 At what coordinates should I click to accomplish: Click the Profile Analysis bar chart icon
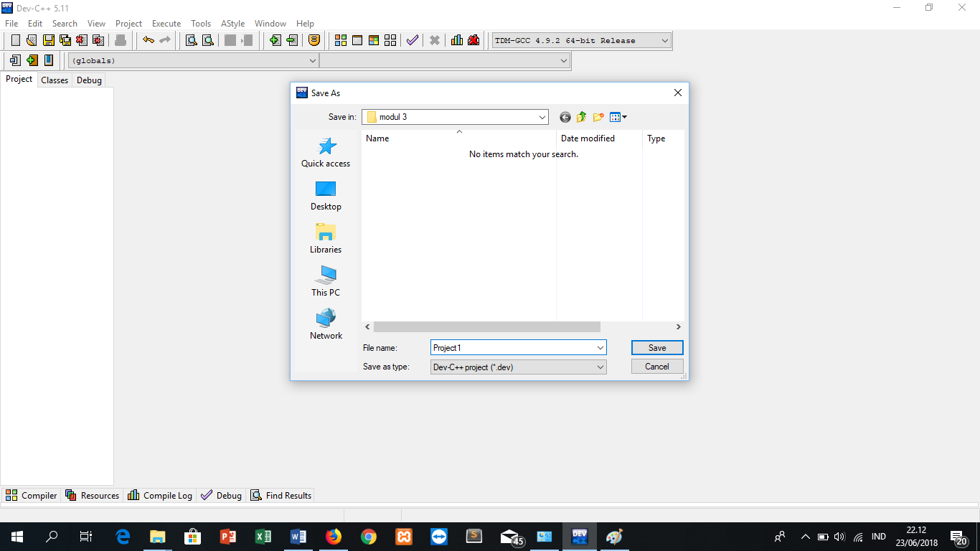pos(457,40)
